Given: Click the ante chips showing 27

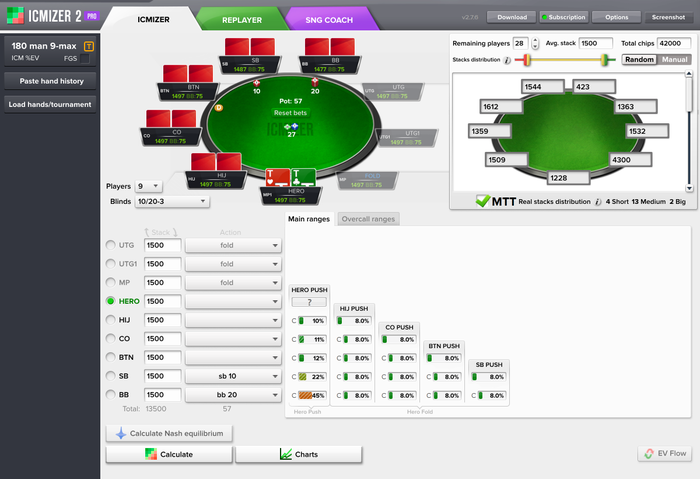Looking at the screenshot, I should point(291,127).
